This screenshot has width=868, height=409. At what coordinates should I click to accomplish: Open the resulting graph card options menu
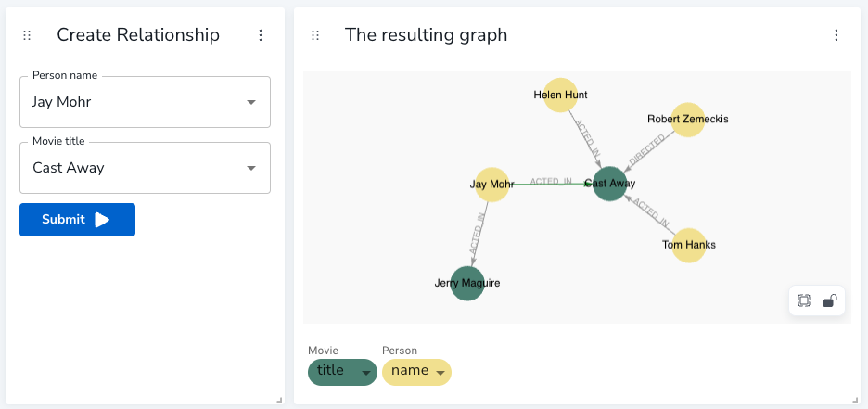click(x=836, y=35)
